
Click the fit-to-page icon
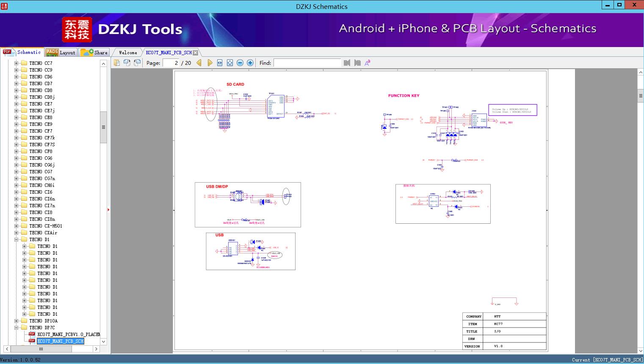click(230, 63)
